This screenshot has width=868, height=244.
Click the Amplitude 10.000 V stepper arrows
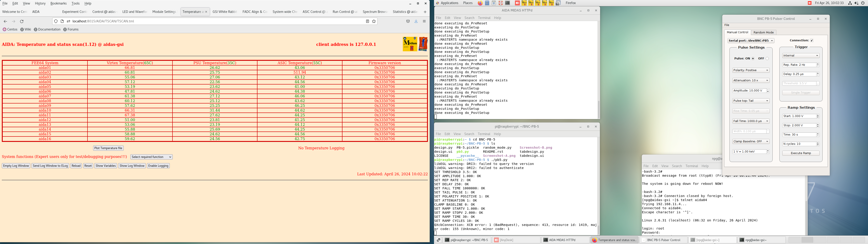coord(768,91)
